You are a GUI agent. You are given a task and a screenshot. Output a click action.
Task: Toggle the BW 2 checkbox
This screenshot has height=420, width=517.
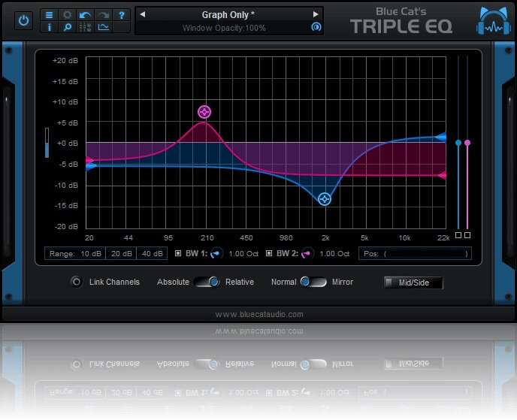(x=269, y=253)
